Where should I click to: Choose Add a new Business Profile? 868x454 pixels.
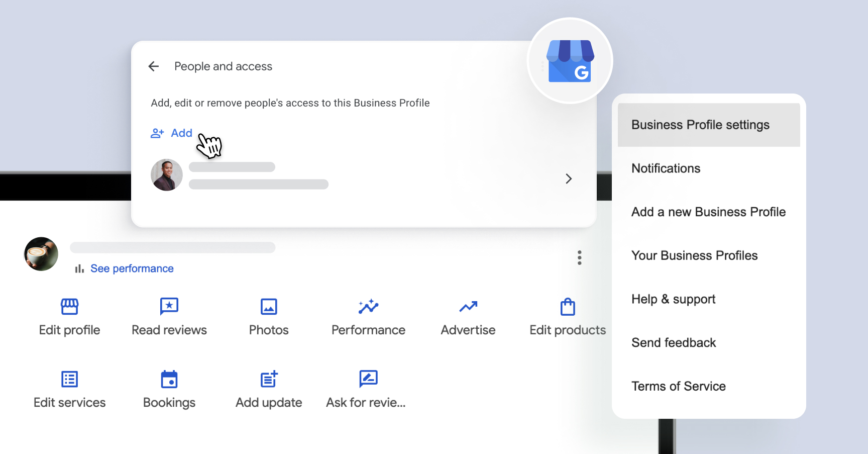click(708, 212)
